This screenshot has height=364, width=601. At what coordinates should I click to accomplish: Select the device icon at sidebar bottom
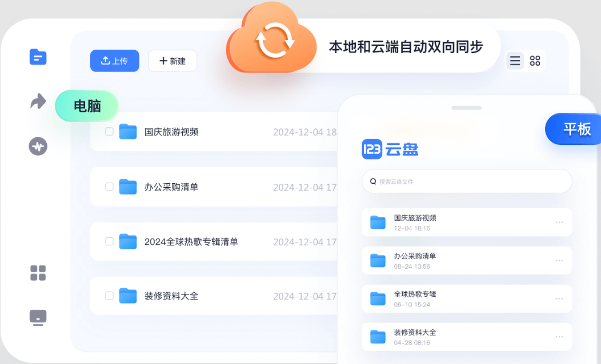coord(38,317)
